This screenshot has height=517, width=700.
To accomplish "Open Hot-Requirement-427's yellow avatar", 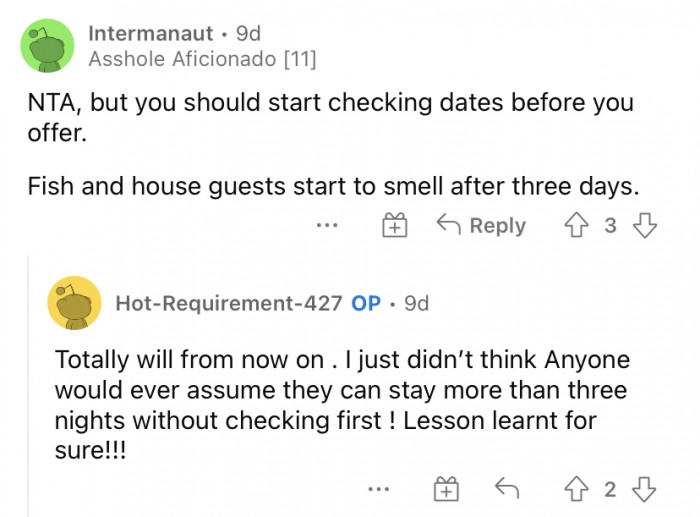I will [74, 302].
